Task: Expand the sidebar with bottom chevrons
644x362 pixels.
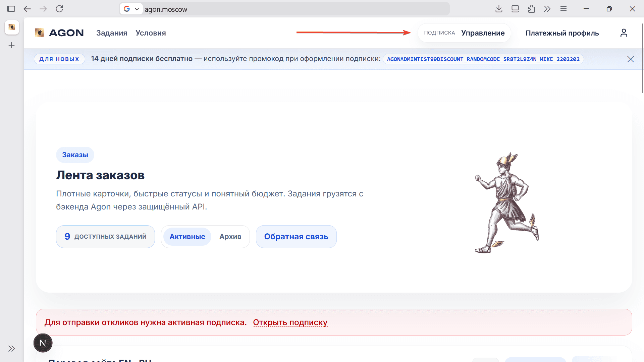Action: [x=12, y=349]
